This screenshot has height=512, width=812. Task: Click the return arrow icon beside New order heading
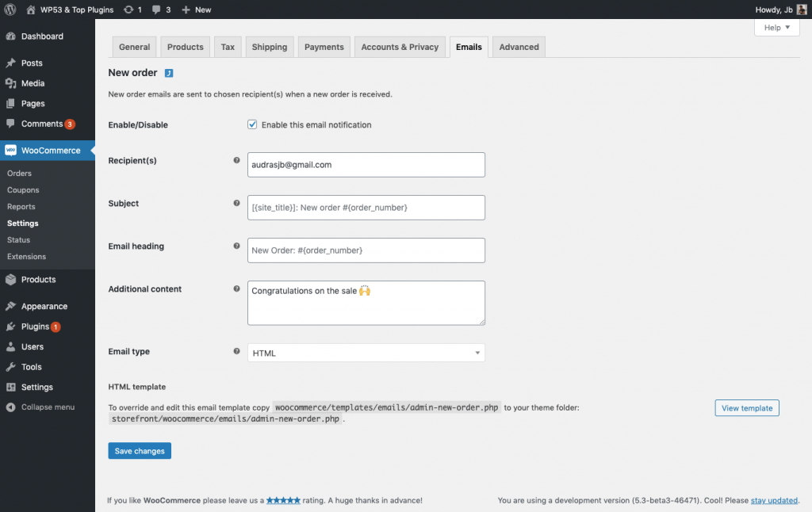pyautogui.click(x=169, y=73)
